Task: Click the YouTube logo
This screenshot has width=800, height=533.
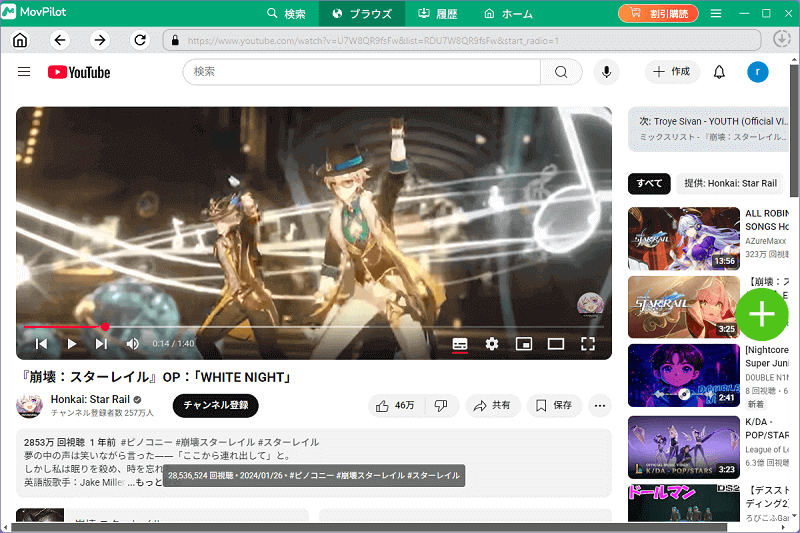Action: tap(79, 72)
